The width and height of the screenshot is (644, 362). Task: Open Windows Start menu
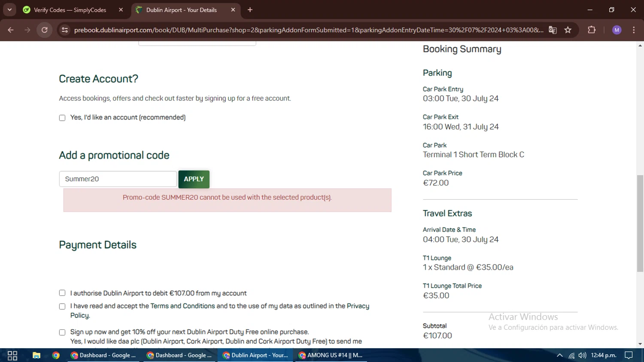coord(12,355)
